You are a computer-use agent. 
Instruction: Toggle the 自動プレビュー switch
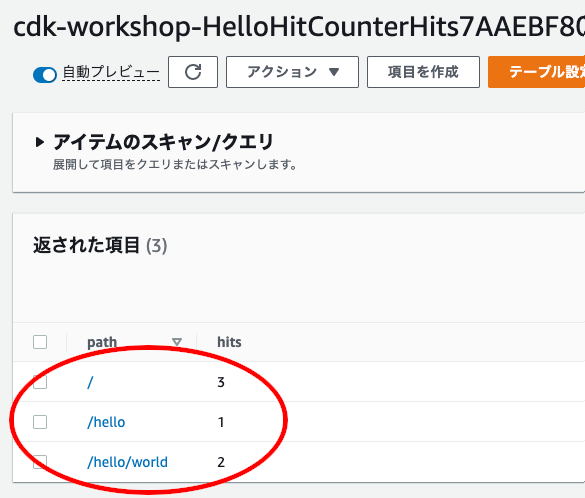pyautogui.click(x=45, y=75)
